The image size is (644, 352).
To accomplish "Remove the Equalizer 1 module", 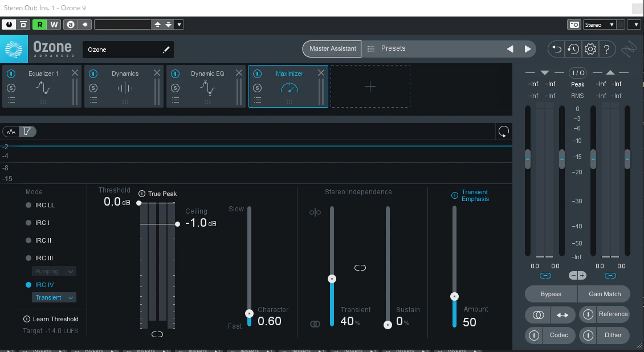I will [75, 72].
